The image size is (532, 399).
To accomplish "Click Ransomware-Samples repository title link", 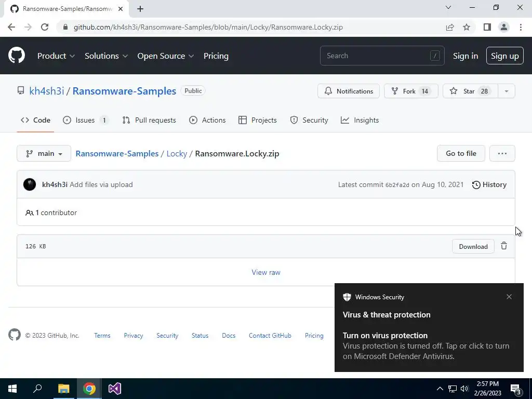I will 124,91.
